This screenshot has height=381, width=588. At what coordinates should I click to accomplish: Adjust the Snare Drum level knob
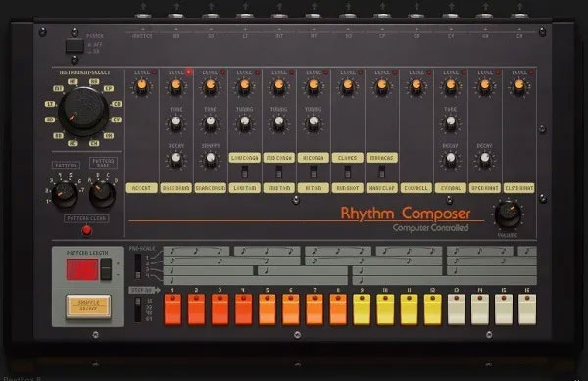[x=211, y=86]
